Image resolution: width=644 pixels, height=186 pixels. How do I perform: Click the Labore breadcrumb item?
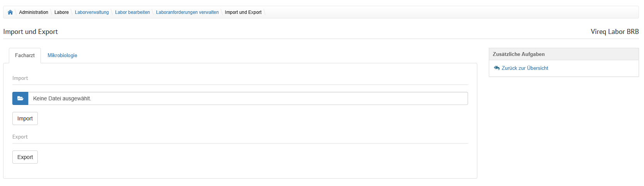[61, 12]
